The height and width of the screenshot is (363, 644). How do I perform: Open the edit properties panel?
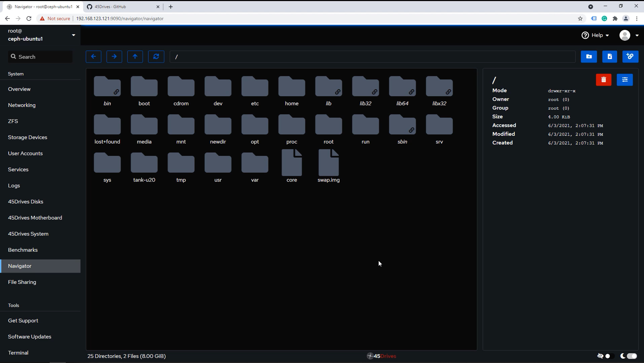coord(625,80)
